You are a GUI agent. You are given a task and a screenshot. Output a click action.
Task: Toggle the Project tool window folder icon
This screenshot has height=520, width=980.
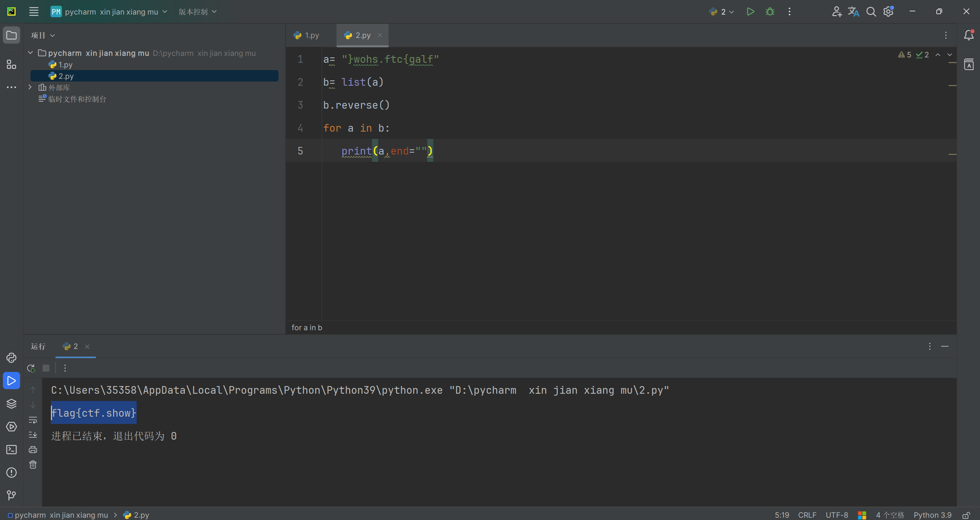click(11, 35)
